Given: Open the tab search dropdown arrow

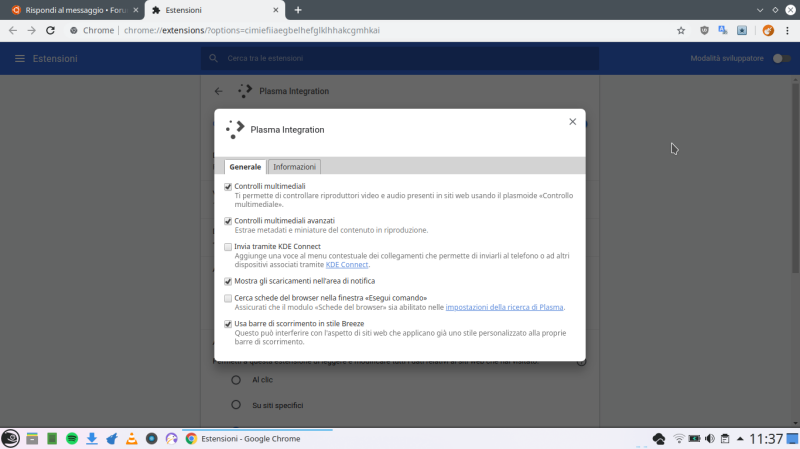Looking at the screenshot, I should coord(760,10).
